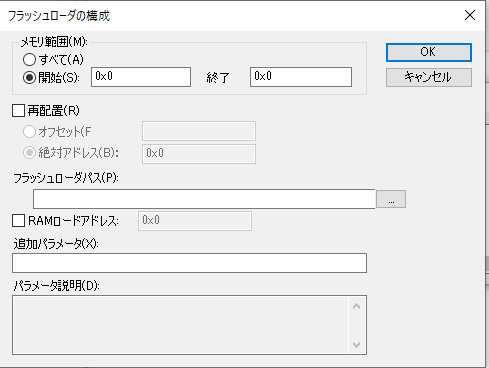
Task: Click the フラッシュローダパス input field
Action: pos(204,199)
